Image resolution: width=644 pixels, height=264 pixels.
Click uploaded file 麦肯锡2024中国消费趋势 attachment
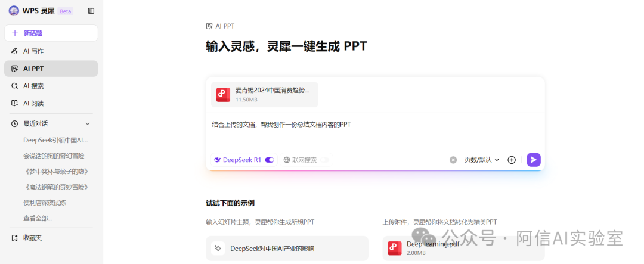[x=265, y=94]
